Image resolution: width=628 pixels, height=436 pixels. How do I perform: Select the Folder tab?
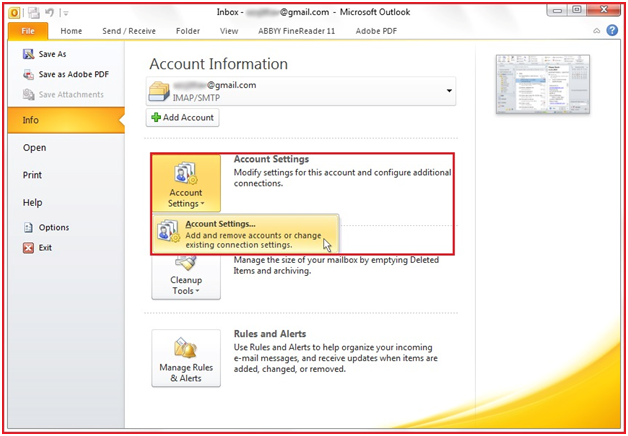click(188, 31)
